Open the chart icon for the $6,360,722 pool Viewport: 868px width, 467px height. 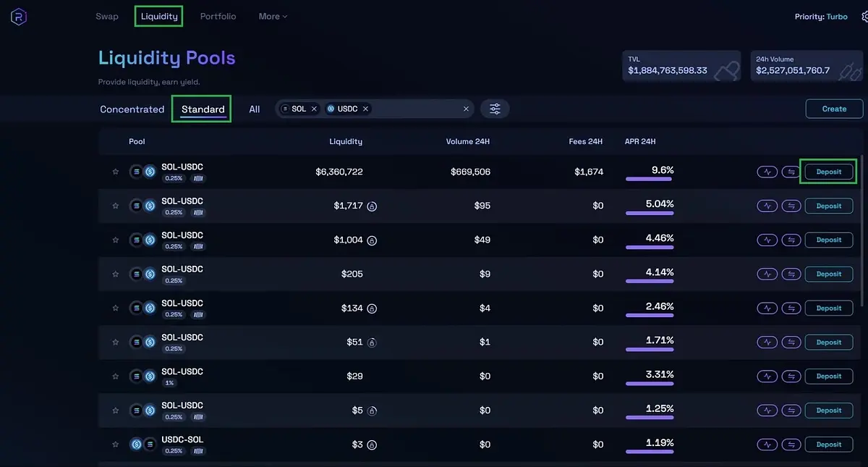(x=767, y=172)
